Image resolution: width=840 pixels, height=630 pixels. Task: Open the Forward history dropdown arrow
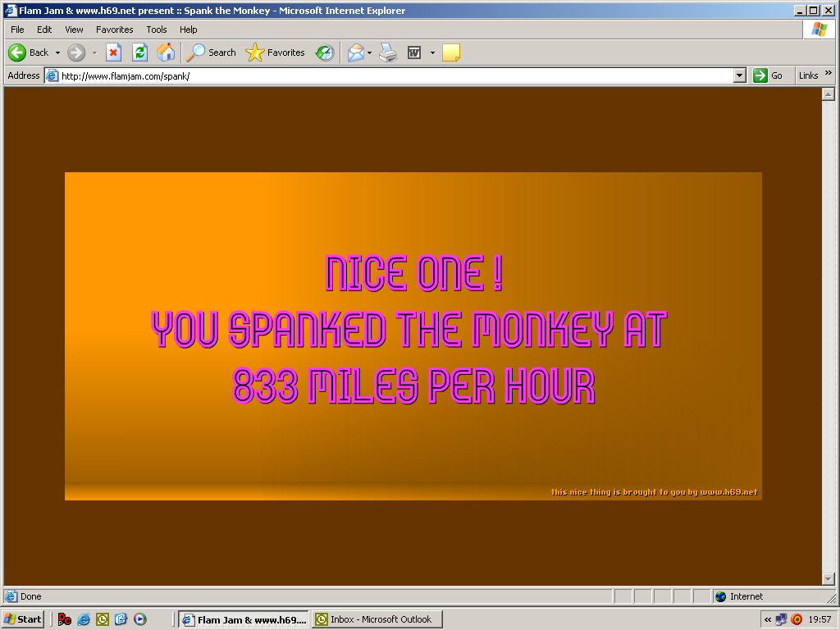click(95, 52)
